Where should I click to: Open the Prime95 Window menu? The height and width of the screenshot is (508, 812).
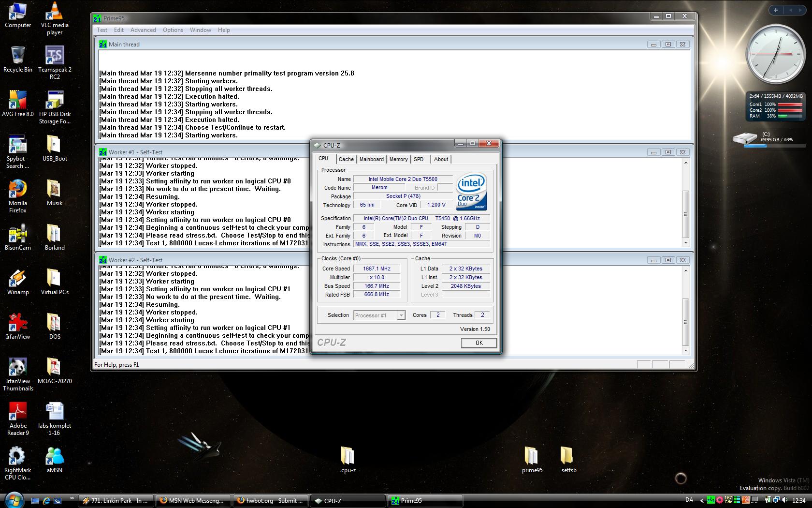click(201, 30)
